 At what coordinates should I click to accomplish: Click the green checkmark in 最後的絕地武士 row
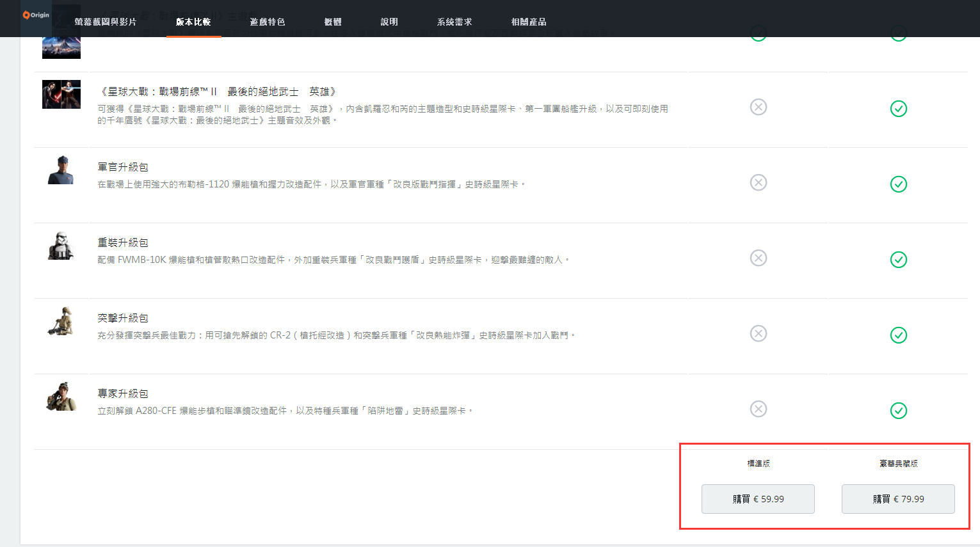(899, 109)
